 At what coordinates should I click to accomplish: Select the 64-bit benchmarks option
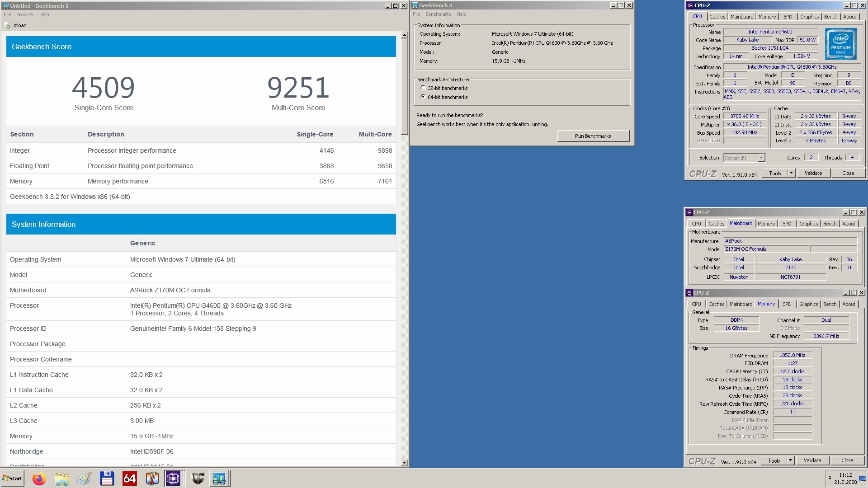pos(423,97)
